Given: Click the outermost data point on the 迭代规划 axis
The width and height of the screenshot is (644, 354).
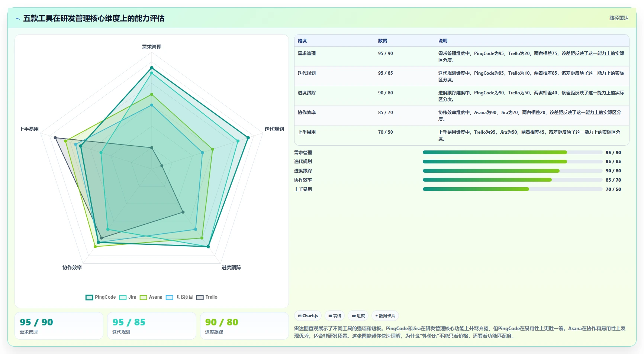Looking at the screenshot, I should point(248,138).
